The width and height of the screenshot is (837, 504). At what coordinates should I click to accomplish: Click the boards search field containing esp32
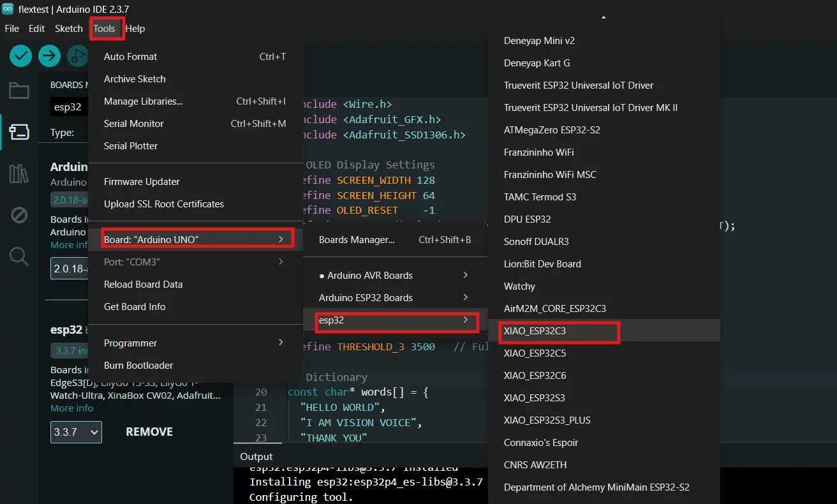click(x=69, y=107)
